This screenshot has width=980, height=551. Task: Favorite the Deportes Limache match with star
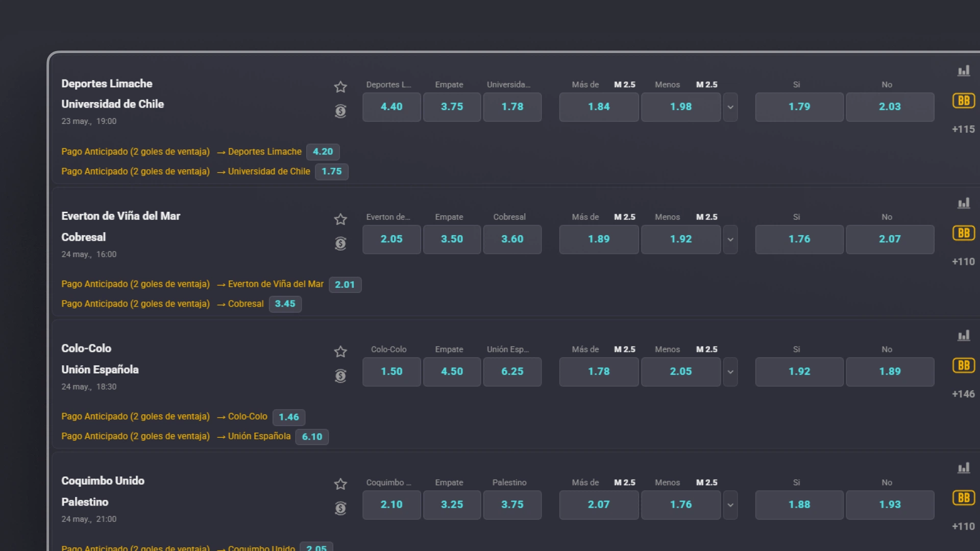point(340,87)
